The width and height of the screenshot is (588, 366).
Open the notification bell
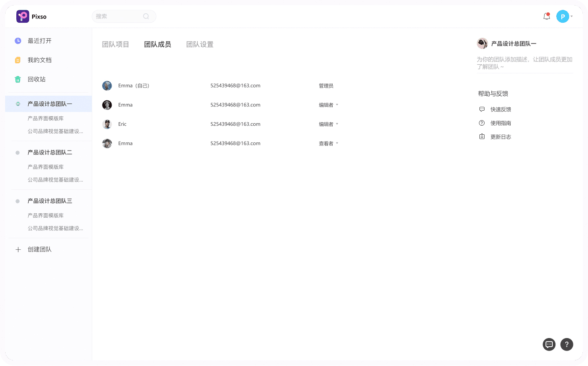tap(546, 17)
